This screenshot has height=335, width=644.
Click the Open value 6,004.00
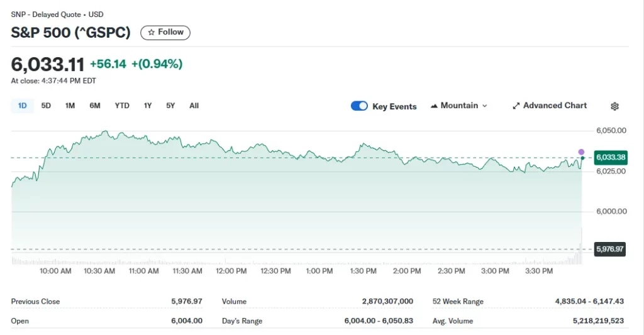187,321
